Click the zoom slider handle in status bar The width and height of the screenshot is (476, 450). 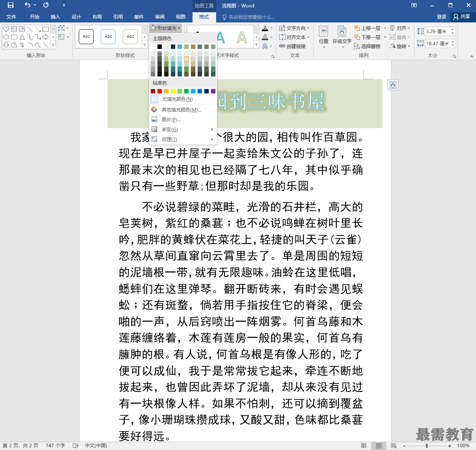[x=427, y=446]
